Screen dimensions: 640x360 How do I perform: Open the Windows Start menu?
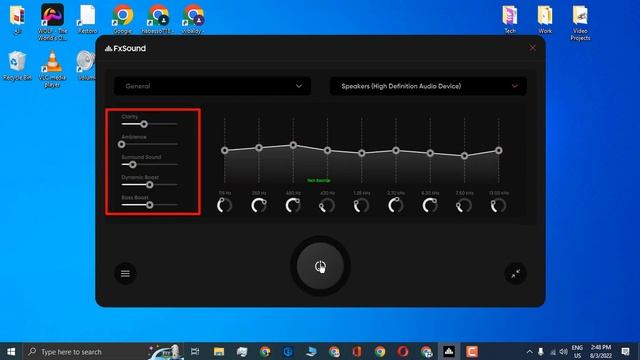(x=11, y=351)
